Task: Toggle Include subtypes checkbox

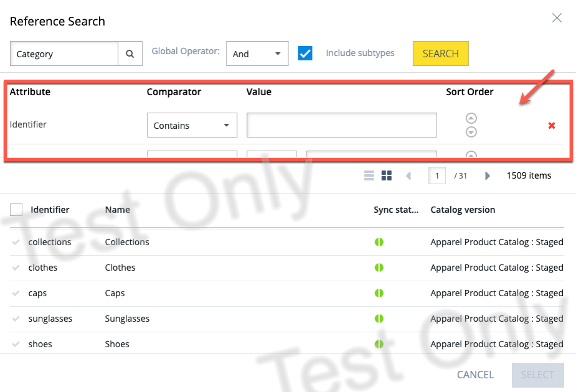Action: click(x=305, y=54)
